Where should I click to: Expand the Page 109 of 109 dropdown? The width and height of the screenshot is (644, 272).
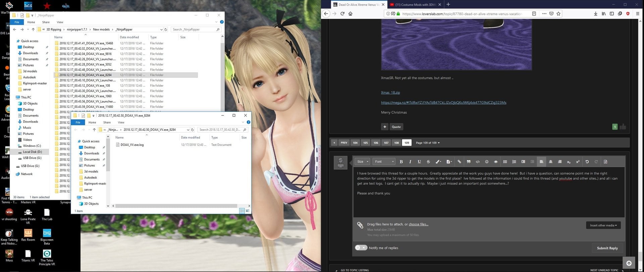click(x=428, y=143)
